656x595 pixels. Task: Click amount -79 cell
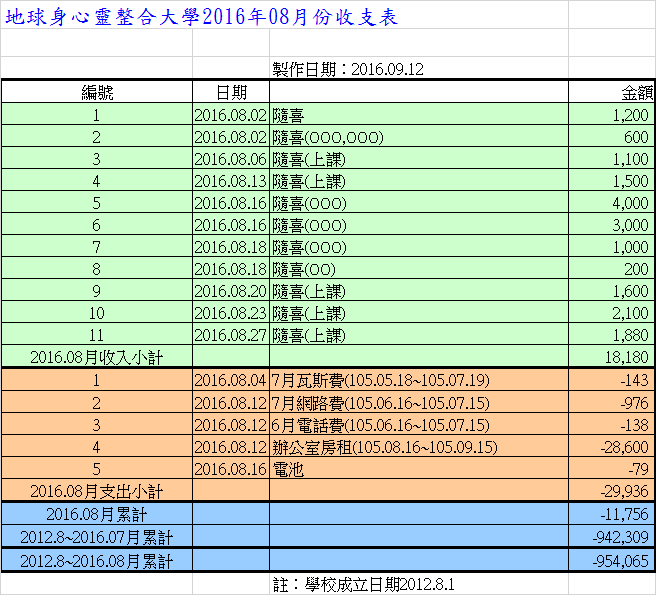(611, 469)
